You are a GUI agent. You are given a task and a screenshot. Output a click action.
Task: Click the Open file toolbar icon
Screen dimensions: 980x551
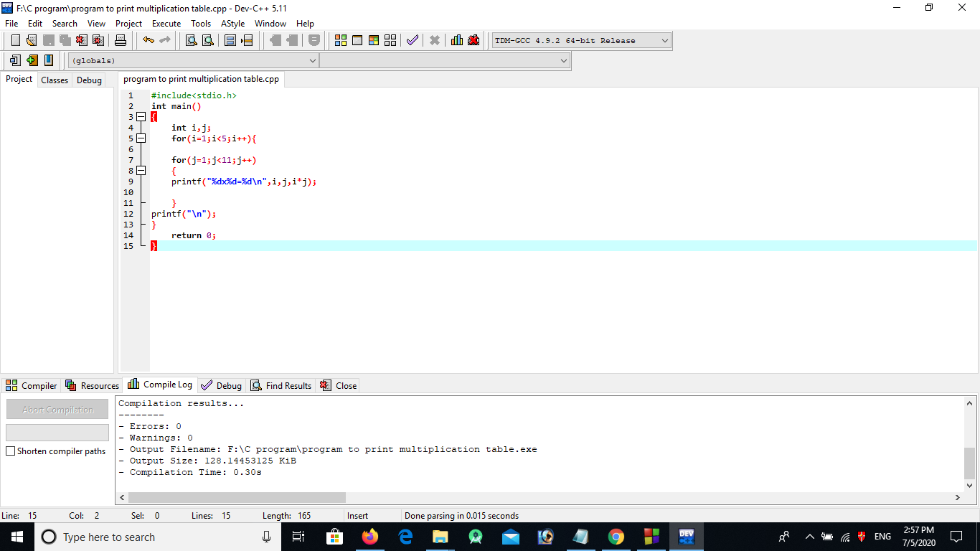tap(32, 40)
